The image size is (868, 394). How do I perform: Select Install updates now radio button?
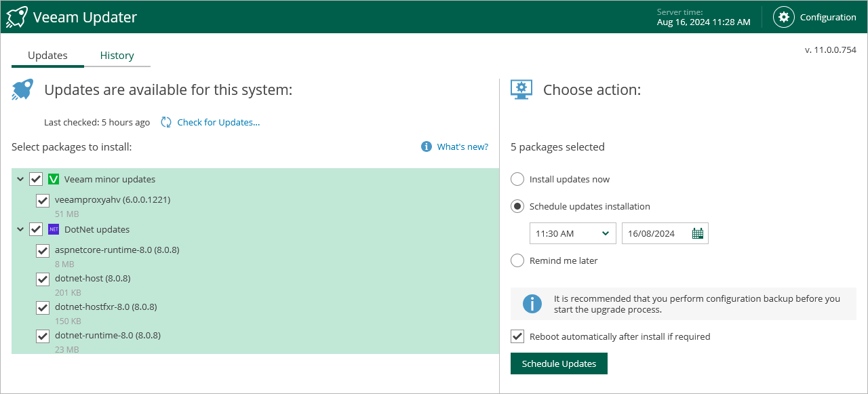[517, 179]
